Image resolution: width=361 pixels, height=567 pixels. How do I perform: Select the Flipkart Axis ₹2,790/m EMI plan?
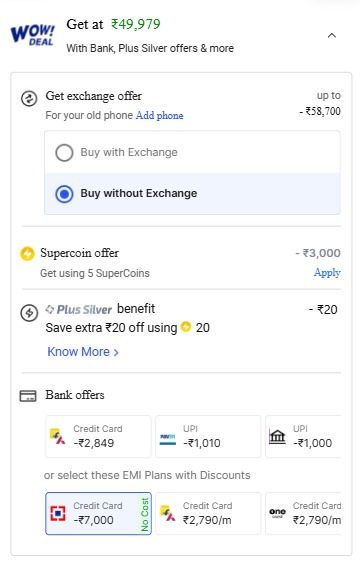(x=208, y=513)
